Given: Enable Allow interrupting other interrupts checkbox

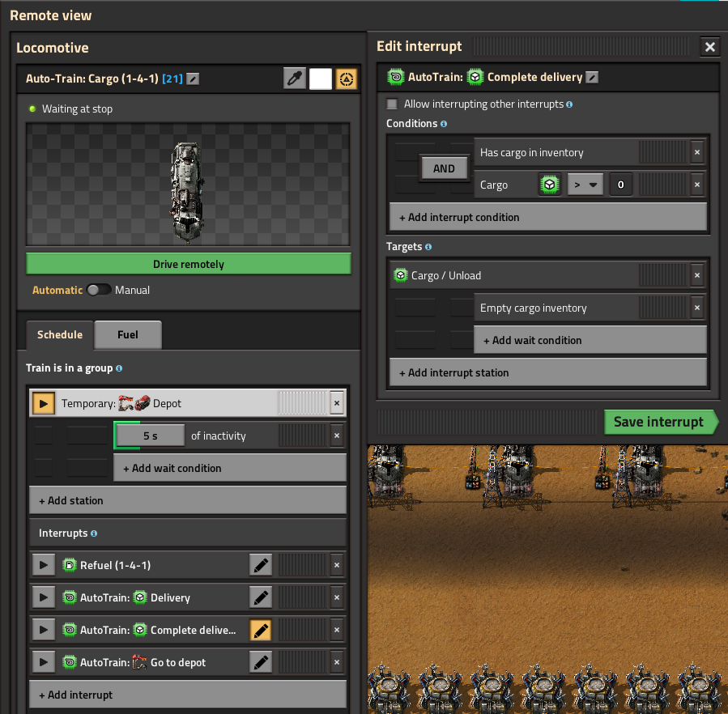Looking at the screenshot, I should [392, 104].
